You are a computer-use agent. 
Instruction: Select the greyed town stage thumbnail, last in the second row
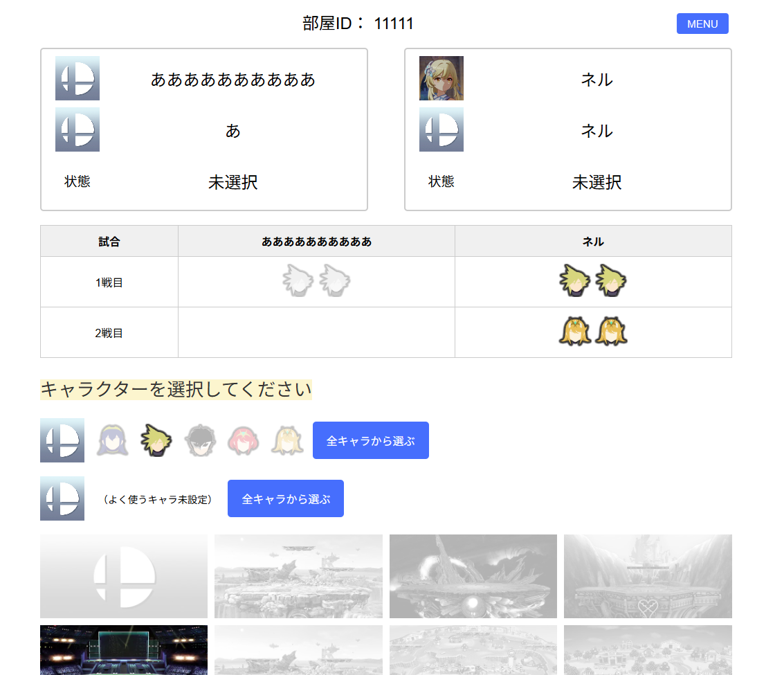pos(648,650)
